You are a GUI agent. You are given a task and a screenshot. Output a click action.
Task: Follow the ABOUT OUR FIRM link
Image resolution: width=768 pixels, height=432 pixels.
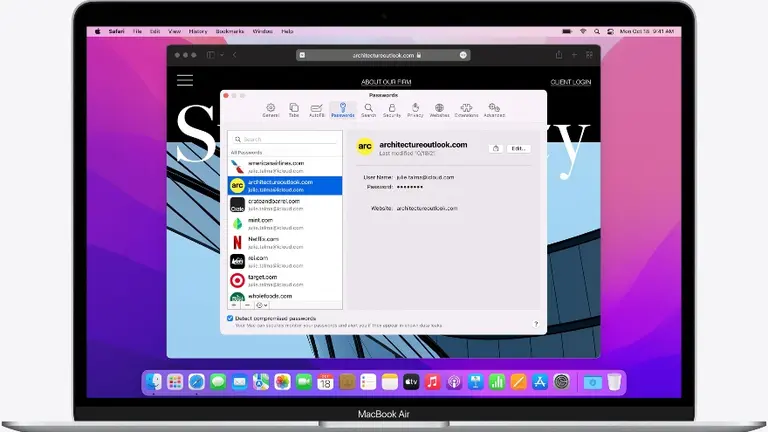click(386, 82)
